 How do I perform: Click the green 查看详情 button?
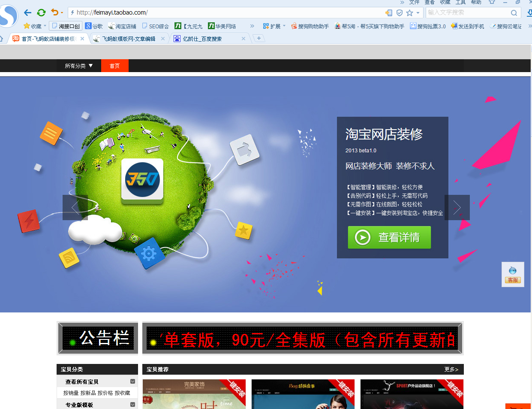pyautogui.click(x=389, y=237)
